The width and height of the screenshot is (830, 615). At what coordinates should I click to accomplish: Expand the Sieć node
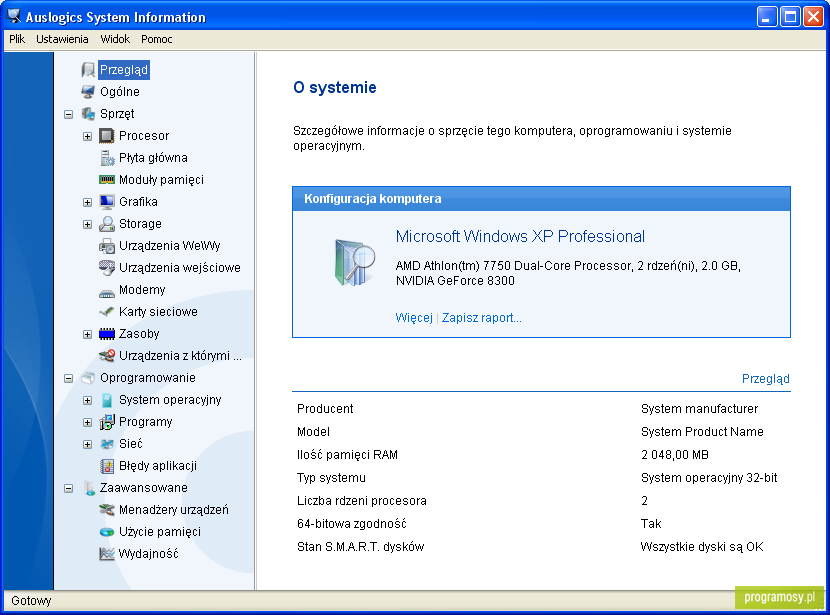coord(87,445)
